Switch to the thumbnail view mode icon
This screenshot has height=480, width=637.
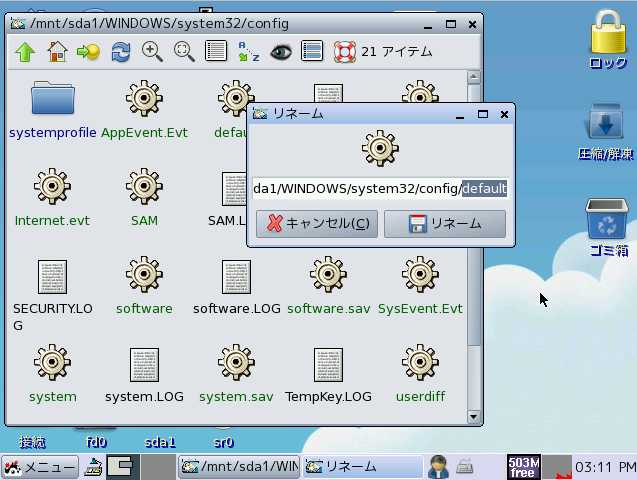coord(216,51)
